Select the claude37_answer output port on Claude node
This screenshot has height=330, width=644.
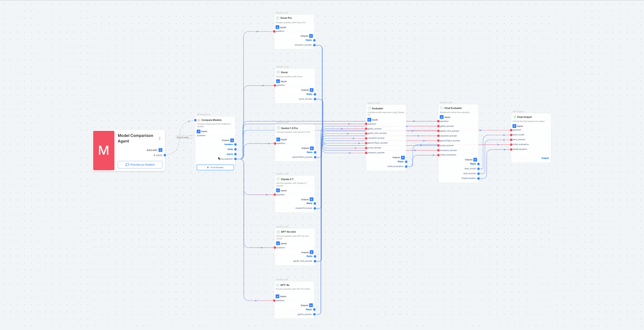pos(315,208)
